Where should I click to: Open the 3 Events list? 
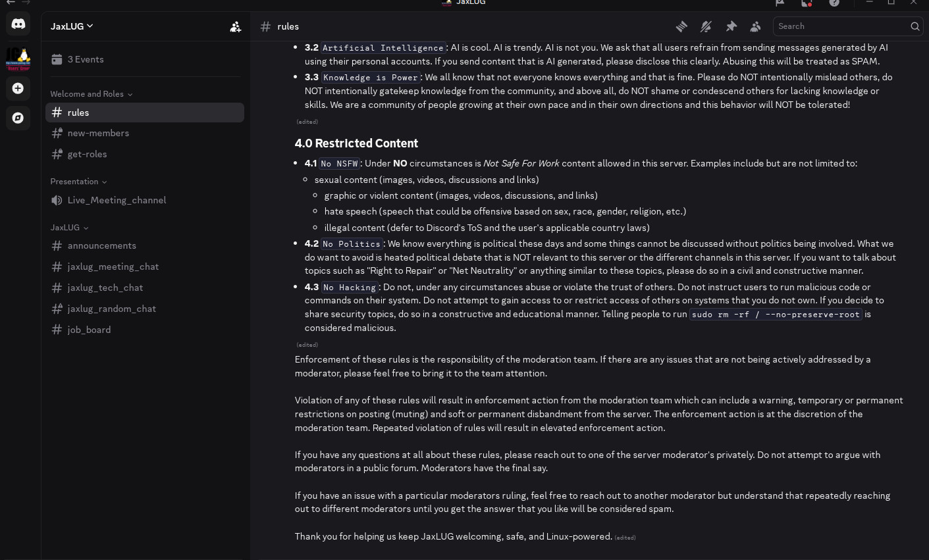(x=86, y=59)
